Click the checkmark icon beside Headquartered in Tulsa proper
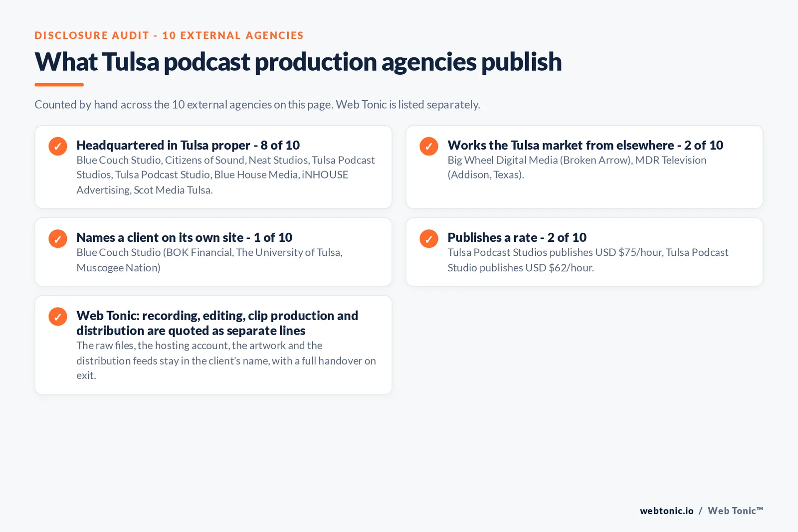 click(x=58, y=146)
